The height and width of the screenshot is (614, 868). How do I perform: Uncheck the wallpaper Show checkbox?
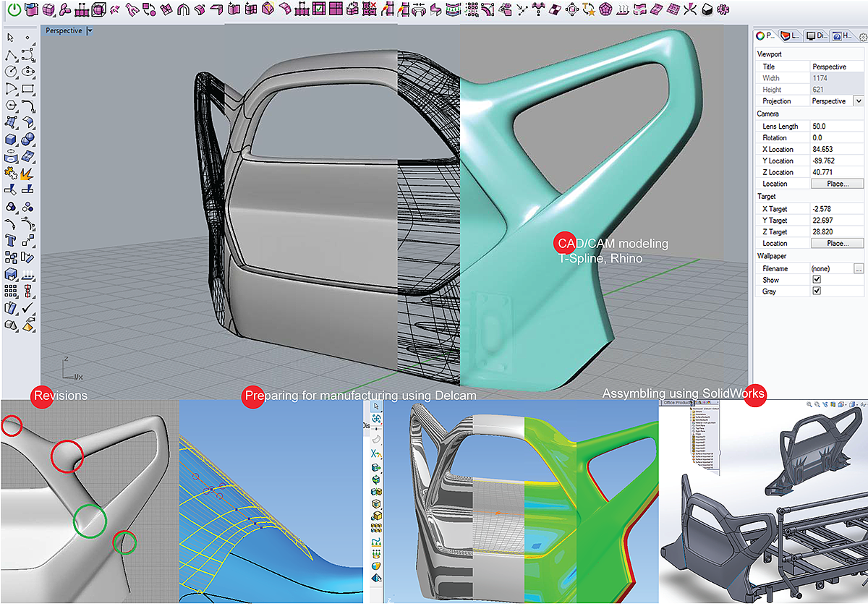coord(817,280)
